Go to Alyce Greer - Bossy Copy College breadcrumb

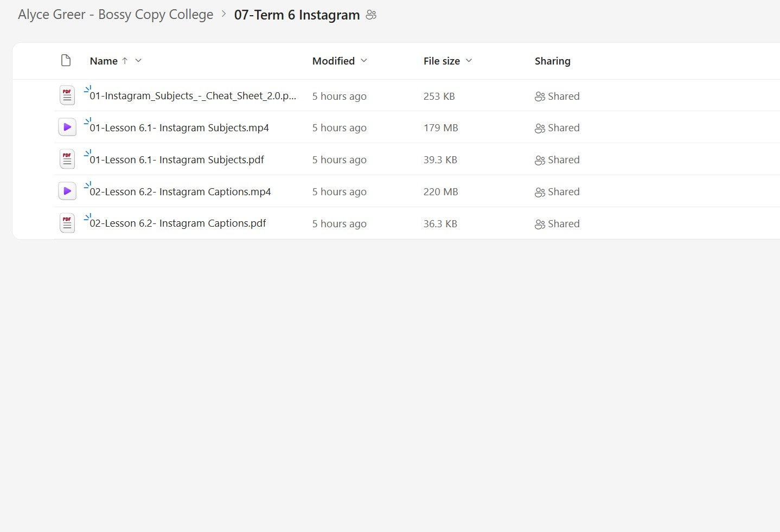pos(116,15)
